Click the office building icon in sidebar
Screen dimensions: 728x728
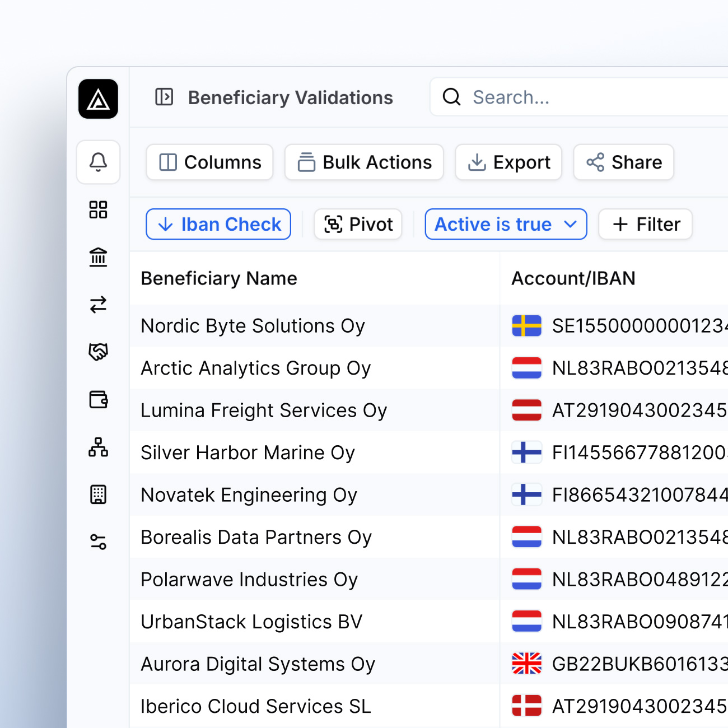(x=98, y=494)
